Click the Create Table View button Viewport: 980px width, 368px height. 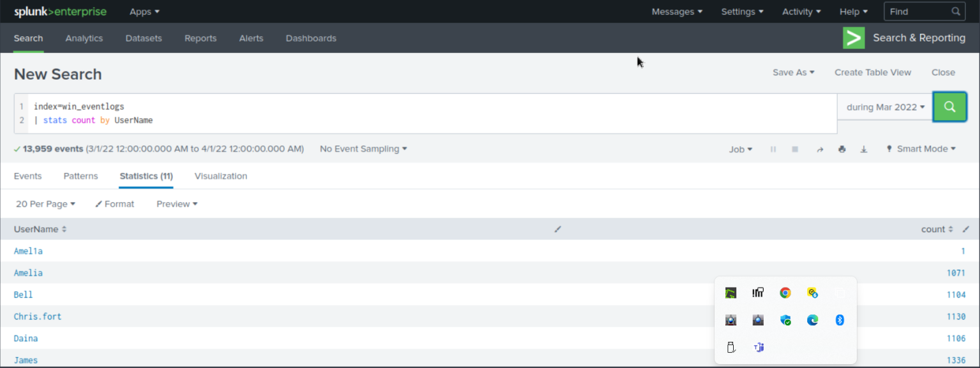(873, 72)
